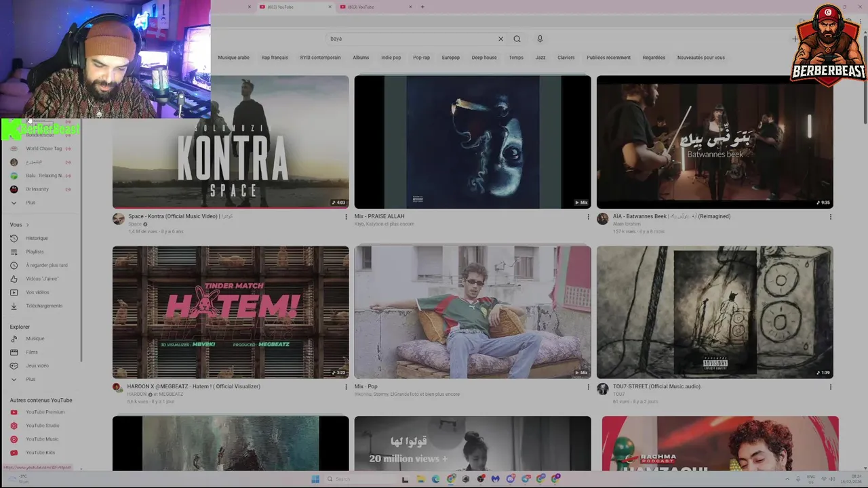Open File Explorer from the taskbar

click(x=420, y=479)
